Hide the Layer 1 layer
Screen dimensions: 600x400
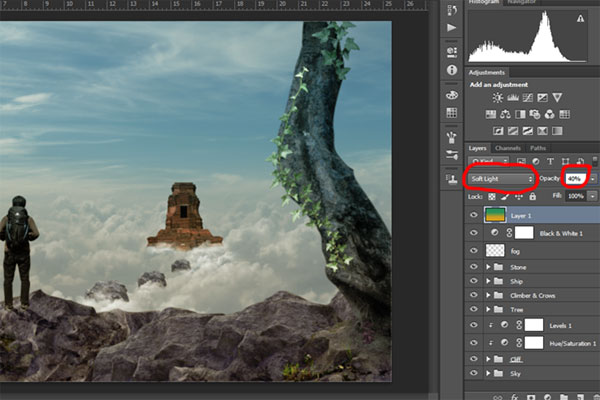click(474, 214)
